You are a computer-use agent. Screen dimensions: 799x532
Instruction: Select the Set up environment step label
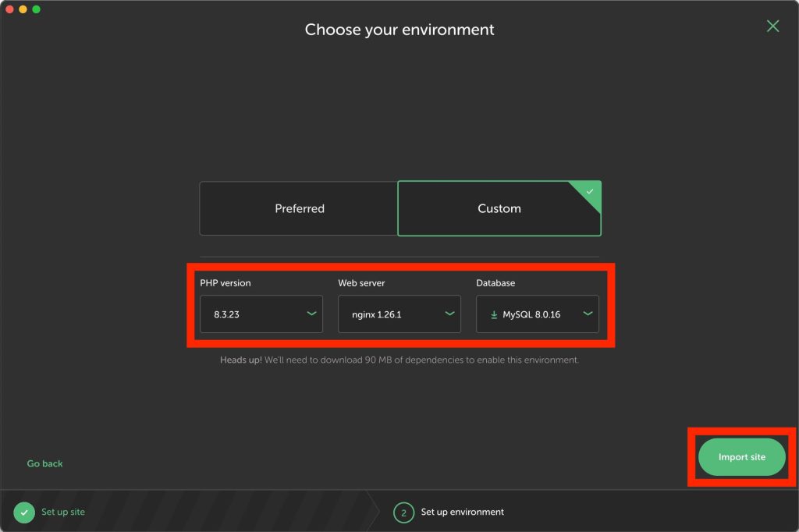462,512
